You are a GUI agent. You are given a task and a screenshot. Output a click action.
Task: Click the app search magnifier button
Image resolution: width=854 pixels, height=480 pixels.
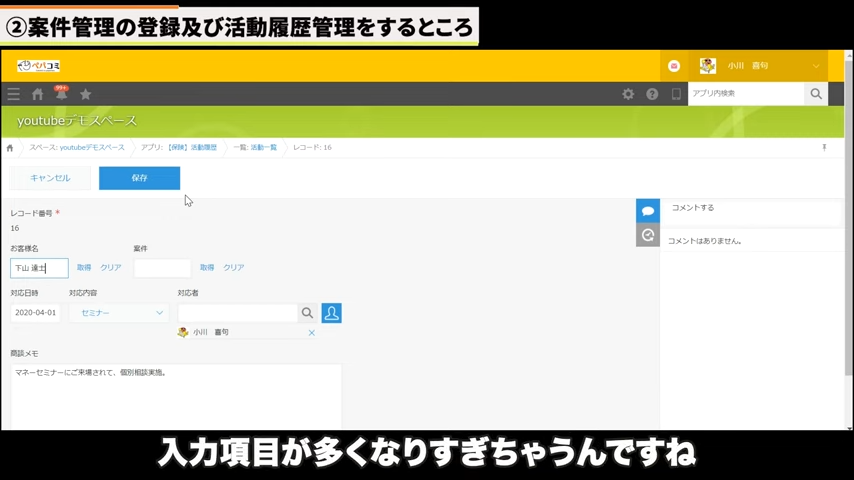point(816,94)
